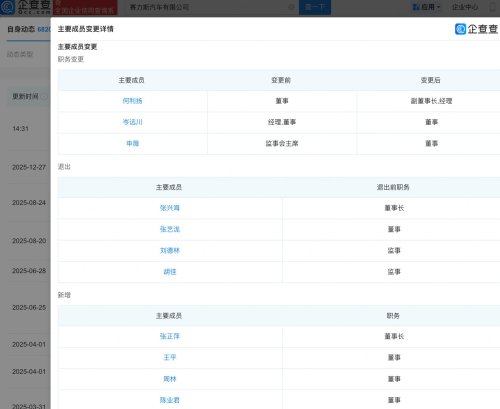The height and width of the screenshot is (409, 500).
Task: Open 周林 link in the 新增 table
Action: 170,379
